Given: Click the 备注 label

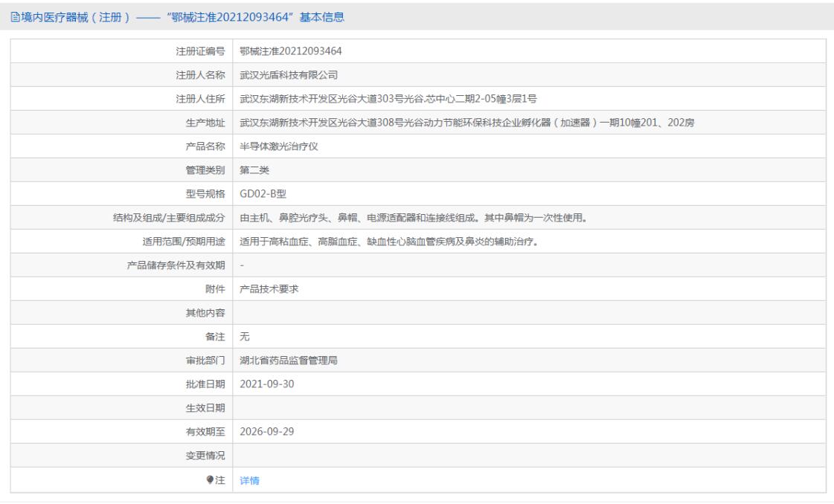Looking at the screenshot, I should 215,337.
